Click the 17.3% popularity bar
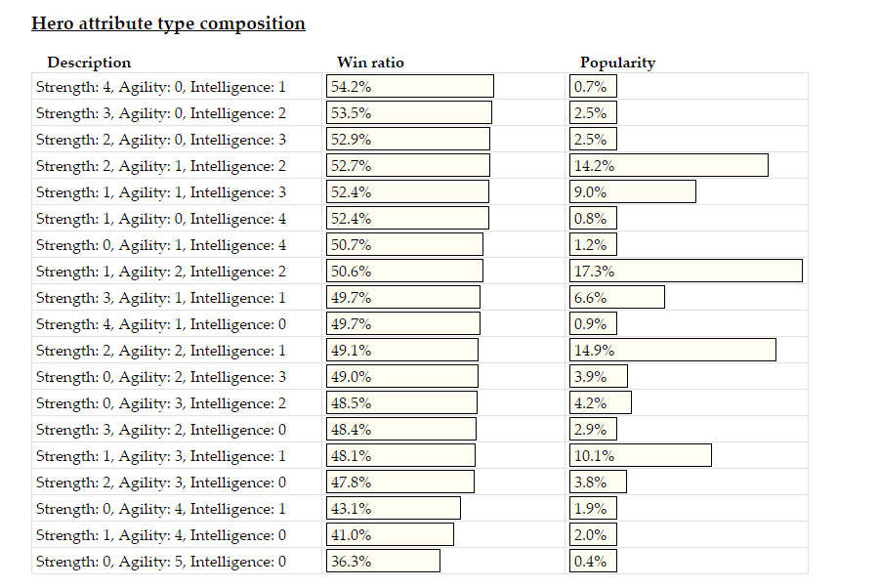This screenshot has width=879, height=588. [x=686, y=272]
